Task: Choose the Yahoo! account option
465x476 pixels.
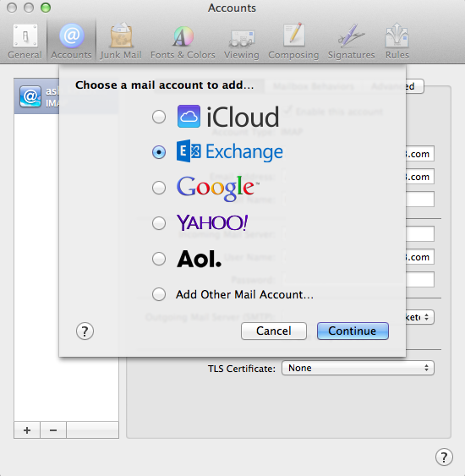Action: click(x=159, y=223)
